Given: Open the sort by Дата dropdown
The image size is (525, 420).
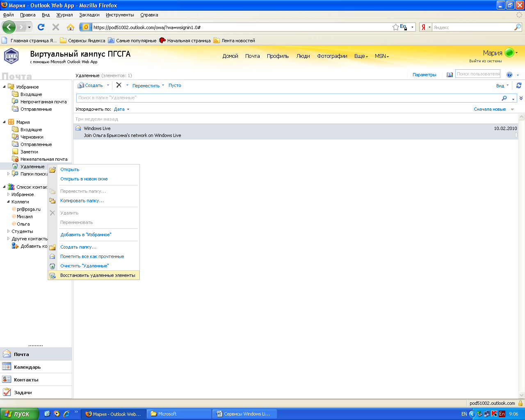Looking at the screenshot, I should click(x=121, y=110).
